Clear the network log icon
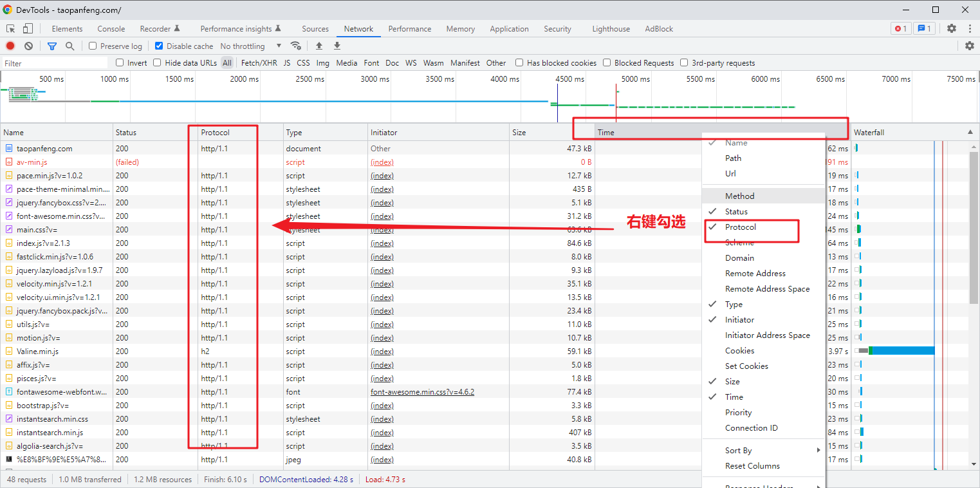Viewport: 980px width, 488px height. point(29,46)
